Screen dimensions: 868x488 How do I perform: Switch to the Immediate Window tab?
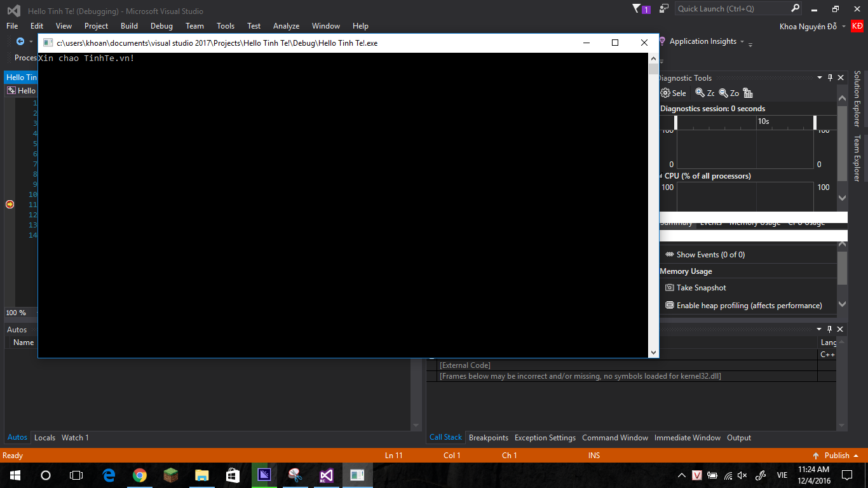688,438
